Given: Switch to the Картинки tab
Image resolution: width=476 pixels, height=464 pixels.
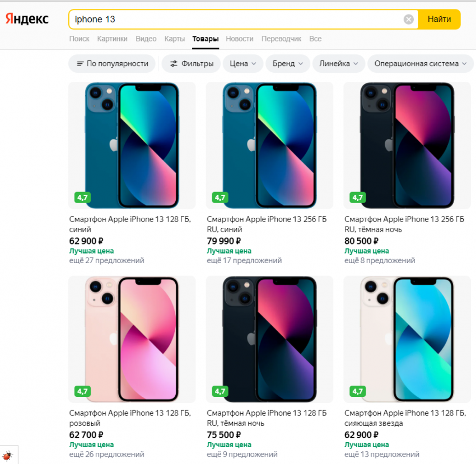Looking at the screenshot, I should point(112,39).
